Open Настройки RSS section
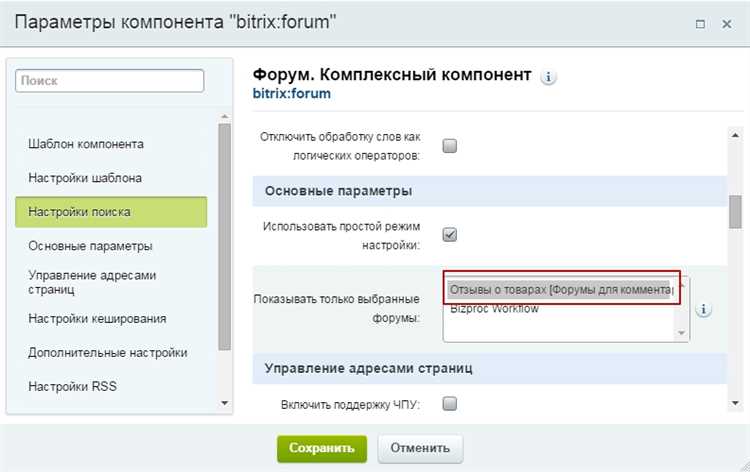This screenshot has width=750, height=472. [x=72, y=386]
